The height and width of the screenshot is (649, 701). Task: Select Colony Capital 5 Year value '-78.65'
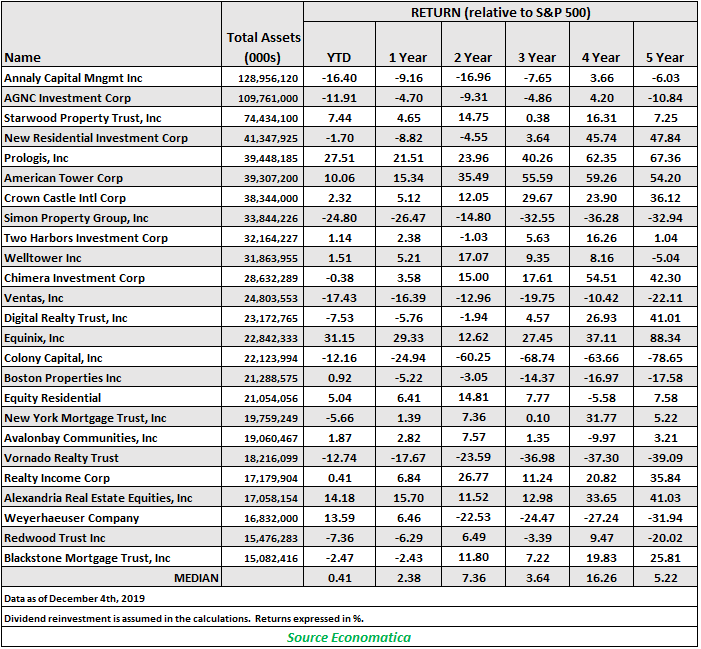tap(665, 358)
